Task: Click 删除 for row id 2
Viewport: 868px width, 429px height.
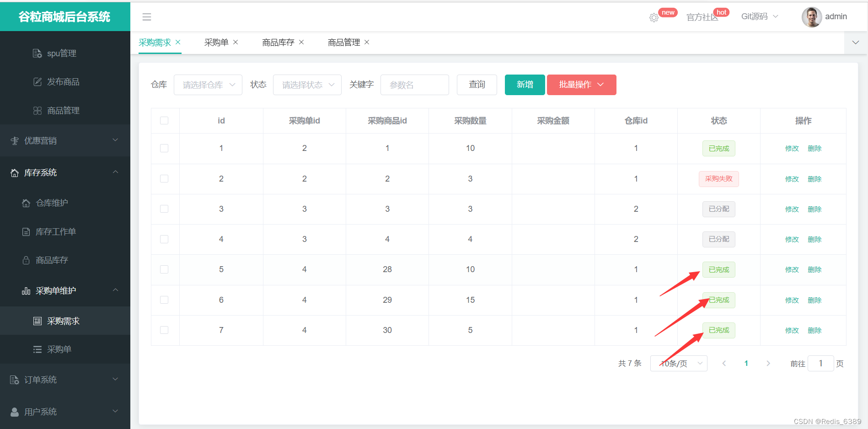Action: 814,179
